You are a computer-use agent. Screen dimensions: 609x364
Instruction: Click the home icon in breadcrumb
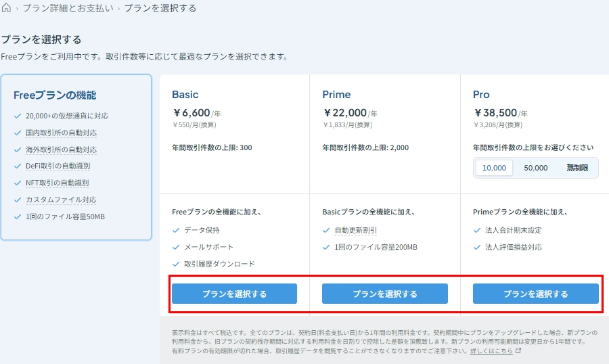coord(6,7)
